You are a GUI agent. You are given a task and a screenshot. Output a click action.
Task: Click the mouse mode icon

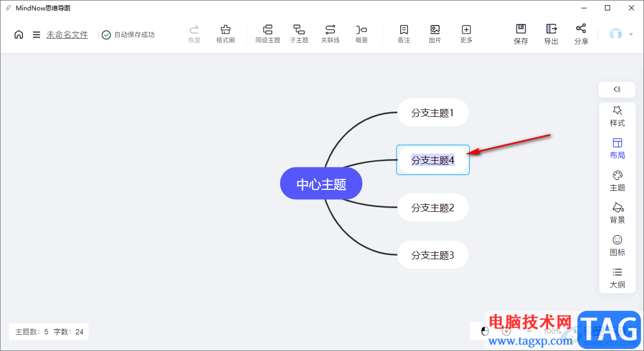pos(485,331)
